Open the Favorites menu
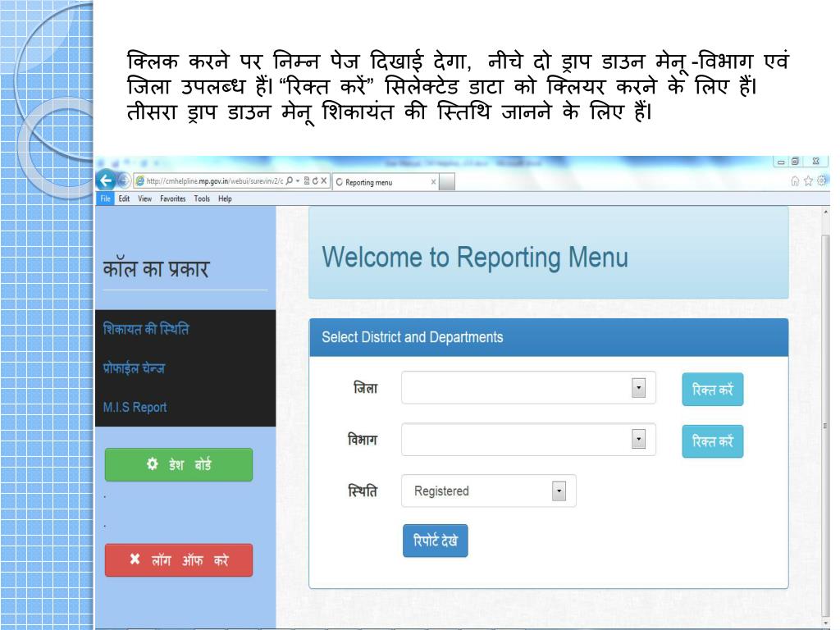The image size is (840, 630). (x=172, y=199)
